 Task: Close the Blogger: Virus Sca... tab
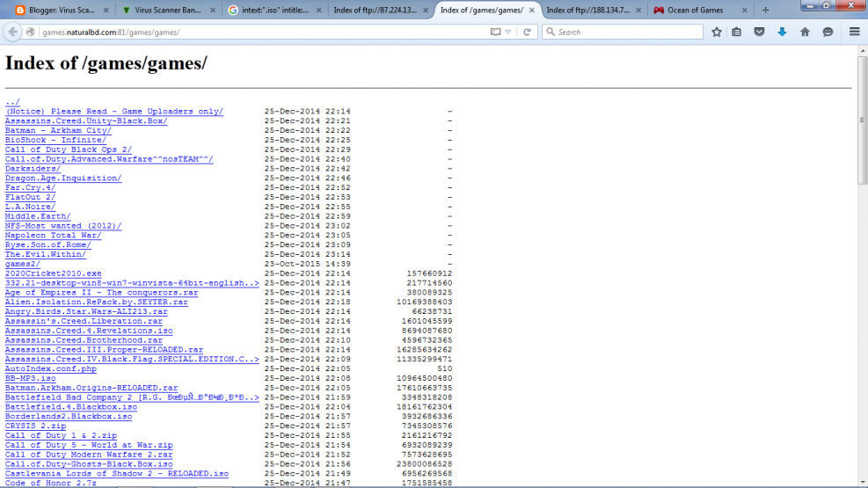coord(106,10)
